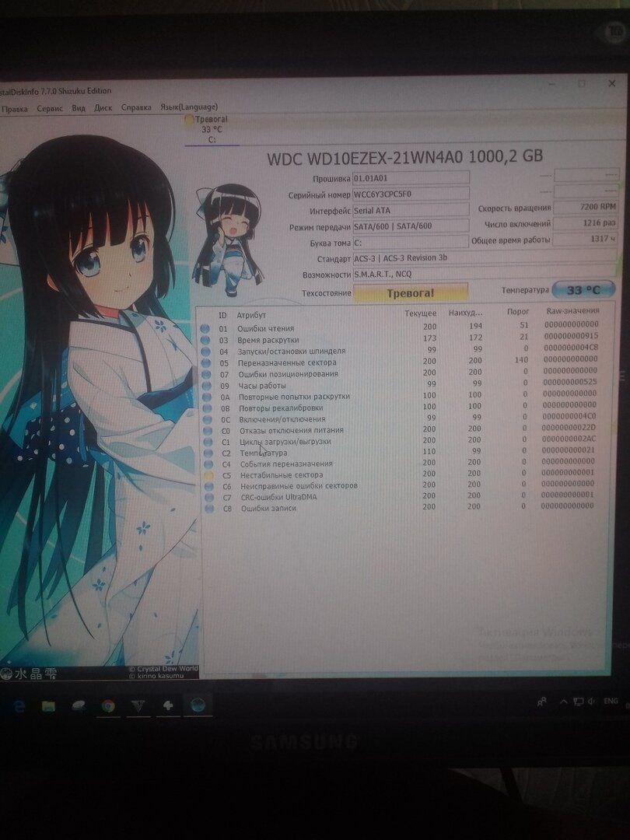Image resolution: width=630 pixels, height=840 pixels.
Task: Click status icon of Включения/отключения row
Action: click(x=207, y=419)
